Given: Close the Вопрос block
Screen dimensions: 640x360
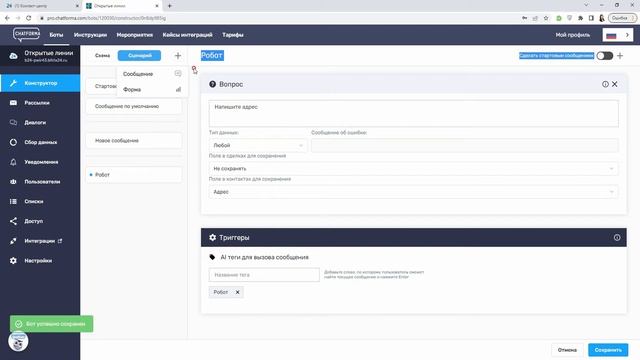Looking at the screenshot, I should [x=615, y=84].
